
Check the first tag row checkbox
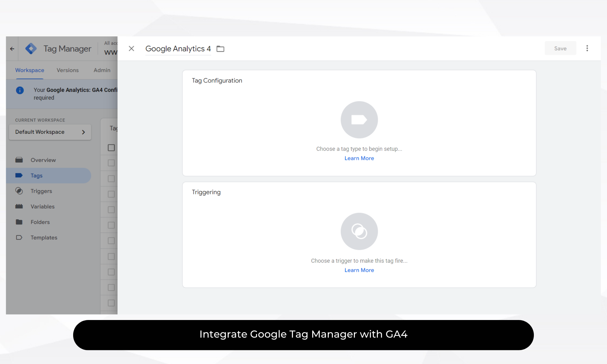point(111,163)
